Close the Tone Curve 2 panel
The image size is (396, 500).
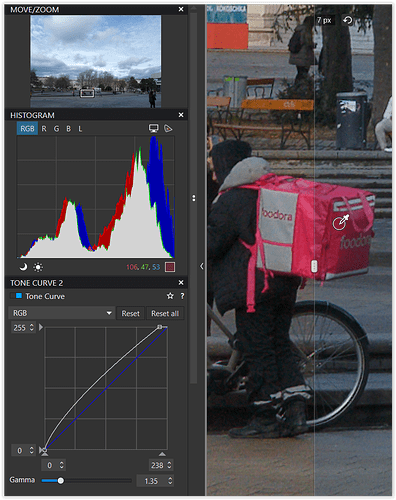coord(181,283)
